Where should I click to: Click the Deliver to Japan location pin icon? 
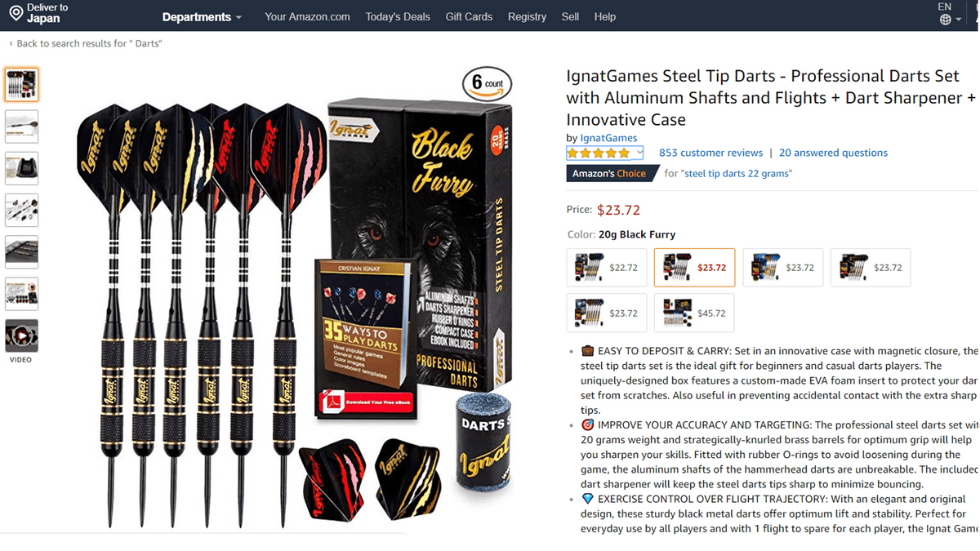16,13
